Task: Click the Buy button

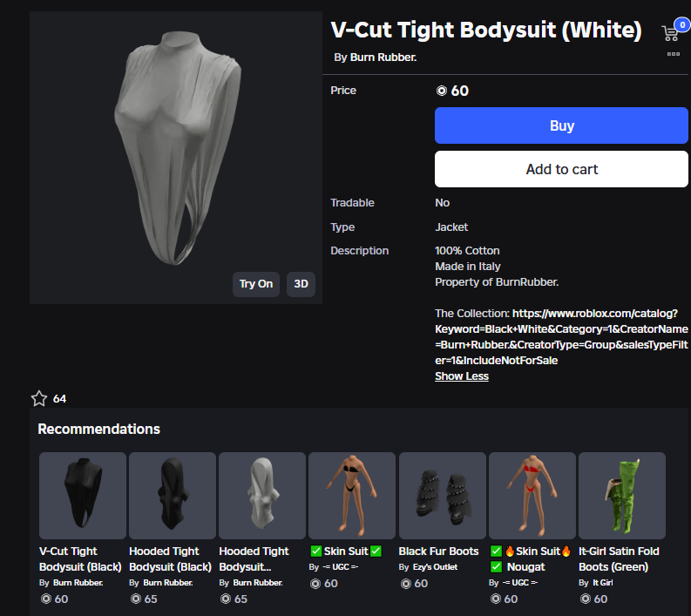Action: pyautogui.click(x=561, y=125)
